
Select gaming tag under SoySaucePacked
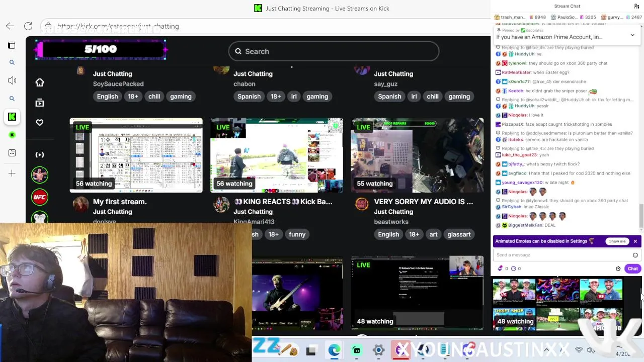coord(181,97)
